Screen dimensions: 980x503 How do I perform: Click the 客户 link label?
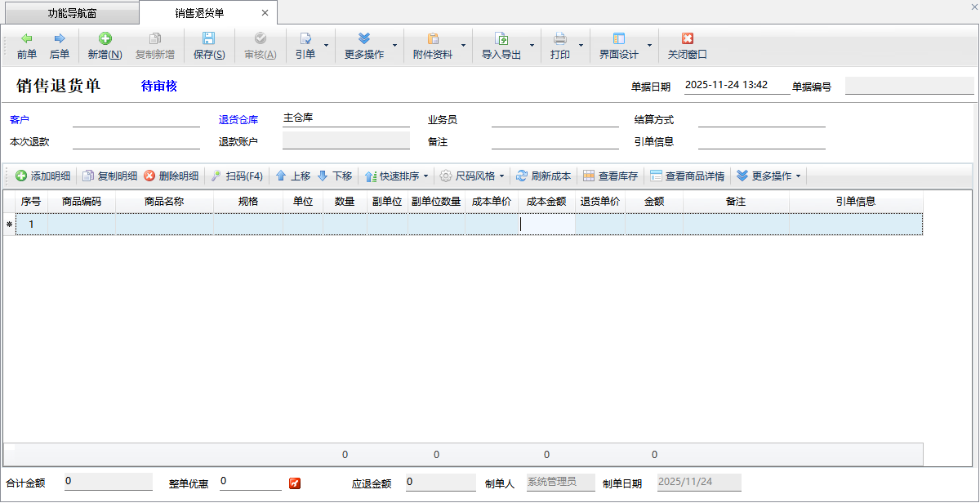coord(20,120)
